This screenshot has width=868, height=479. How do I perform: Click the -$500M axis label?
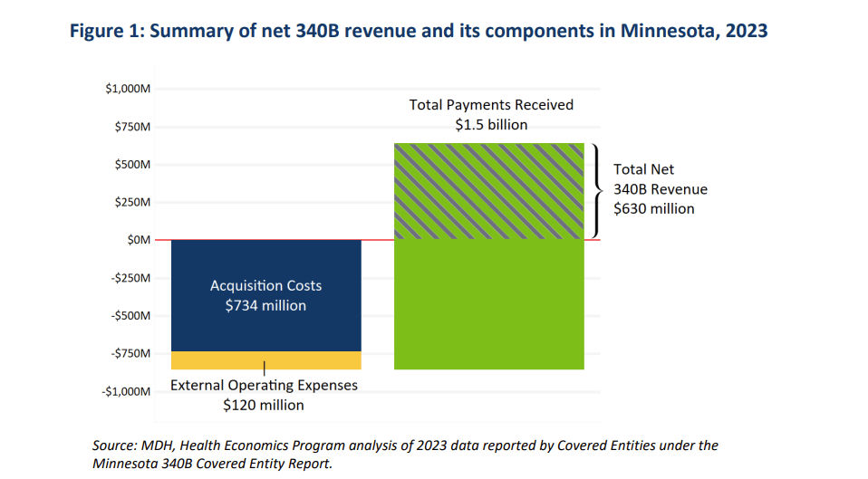point(130,316)
